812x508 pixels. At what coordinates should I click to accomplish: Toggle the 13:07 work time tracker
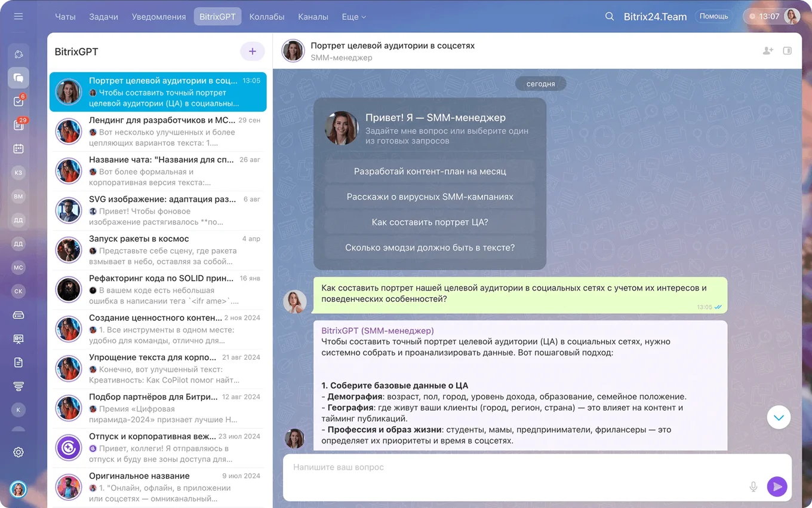pyautogui.click(x=765, y=17)
